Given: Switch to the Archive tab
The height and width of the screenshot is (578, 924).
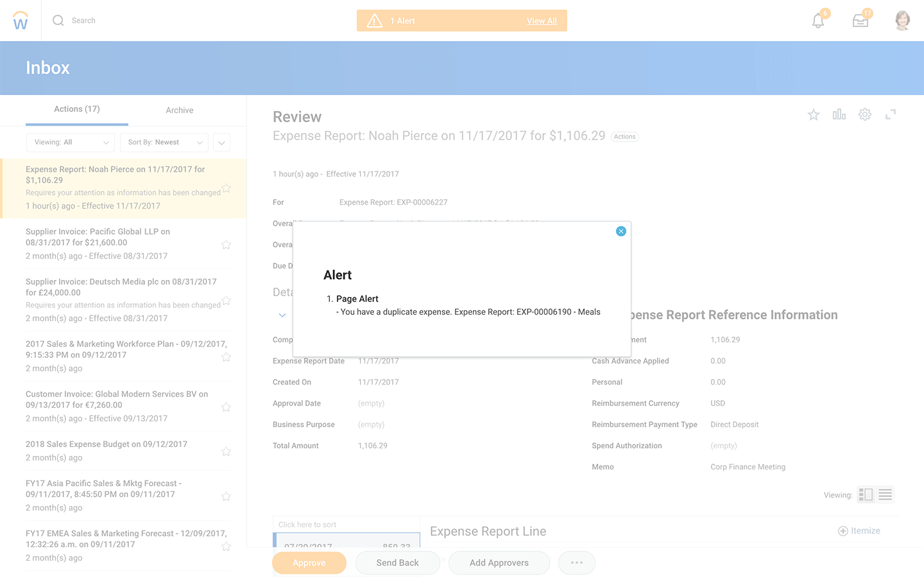Looking at the screenshot, I should click(x=180, y=110).
